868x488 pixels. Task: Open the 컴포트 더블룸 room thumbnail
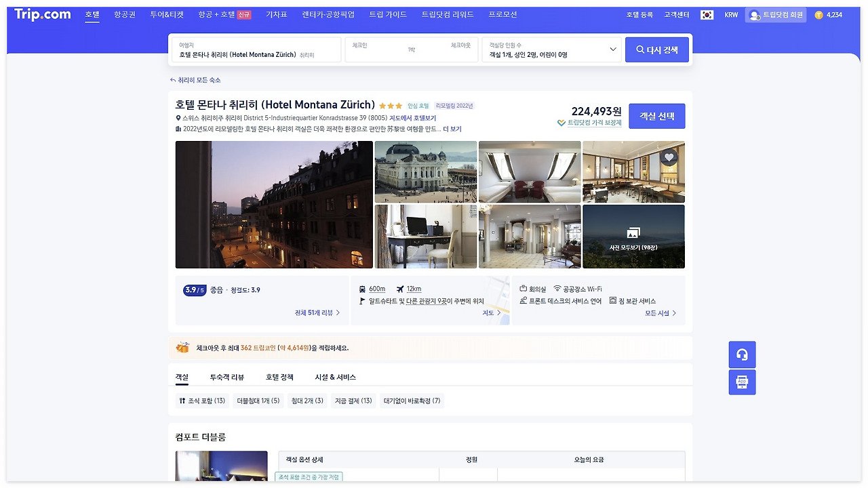[222, 466]
